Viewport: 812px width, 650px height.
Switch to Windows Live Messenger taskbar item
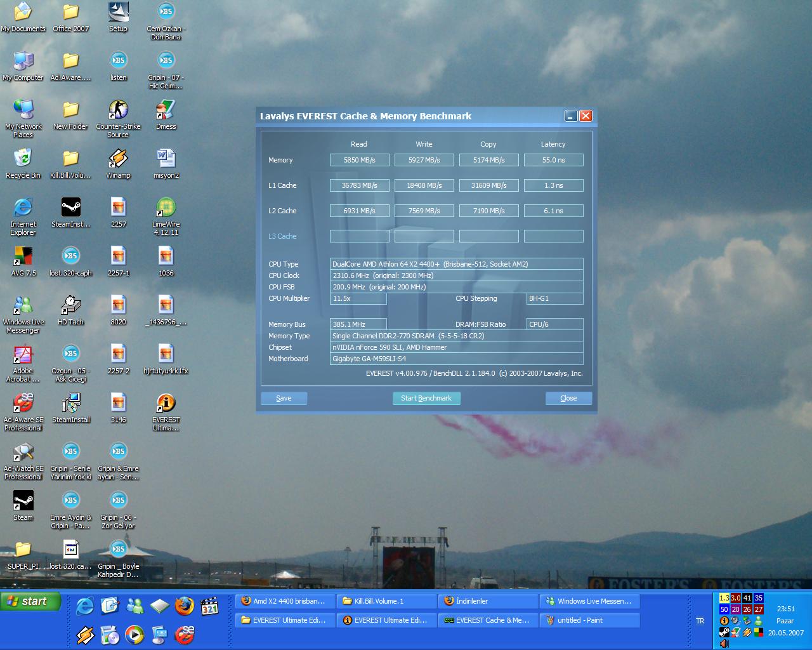[x=589, y=601]
